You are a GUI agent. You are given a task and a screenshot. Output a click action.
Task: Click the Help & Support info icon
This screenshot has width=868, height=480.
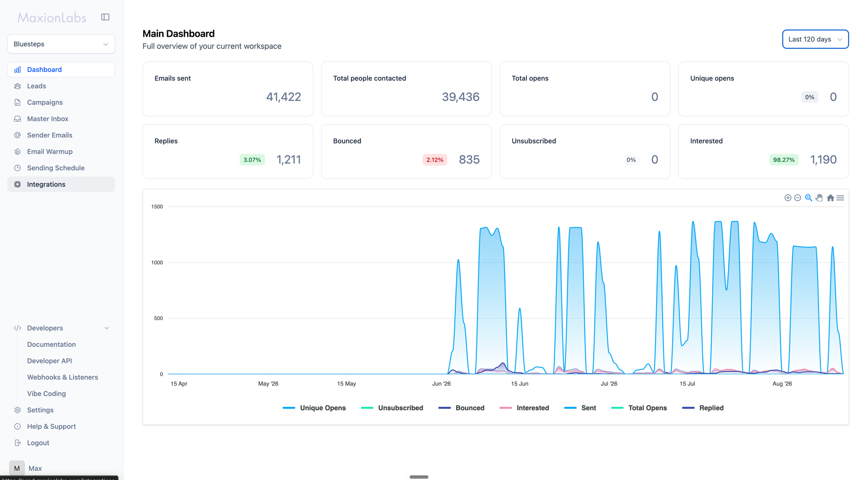coord(17,427)
